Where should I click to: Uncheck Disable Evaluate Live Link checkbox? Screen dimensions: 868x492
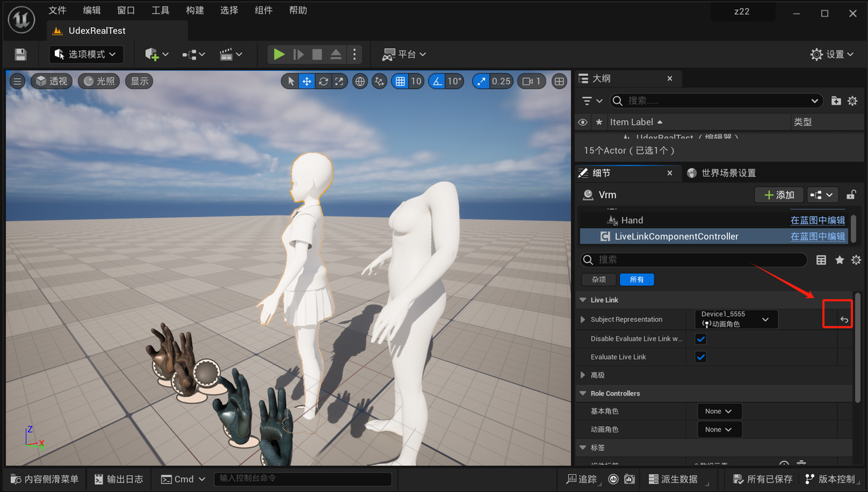[x=701, y=339]
